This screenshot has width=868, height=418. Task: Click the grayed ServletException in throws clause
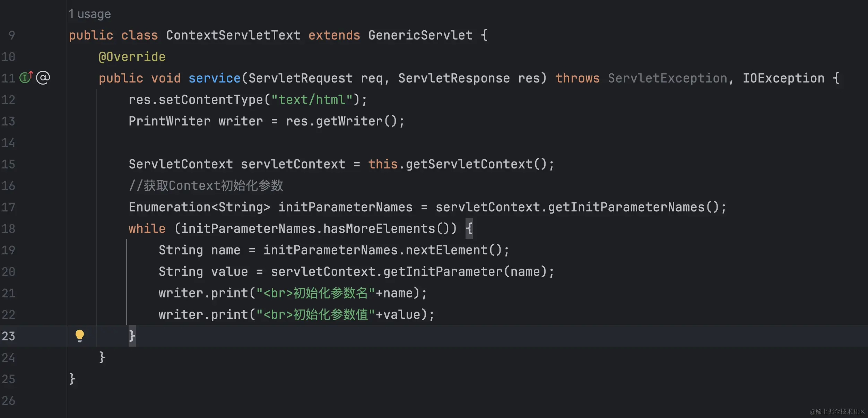[667, 78]
